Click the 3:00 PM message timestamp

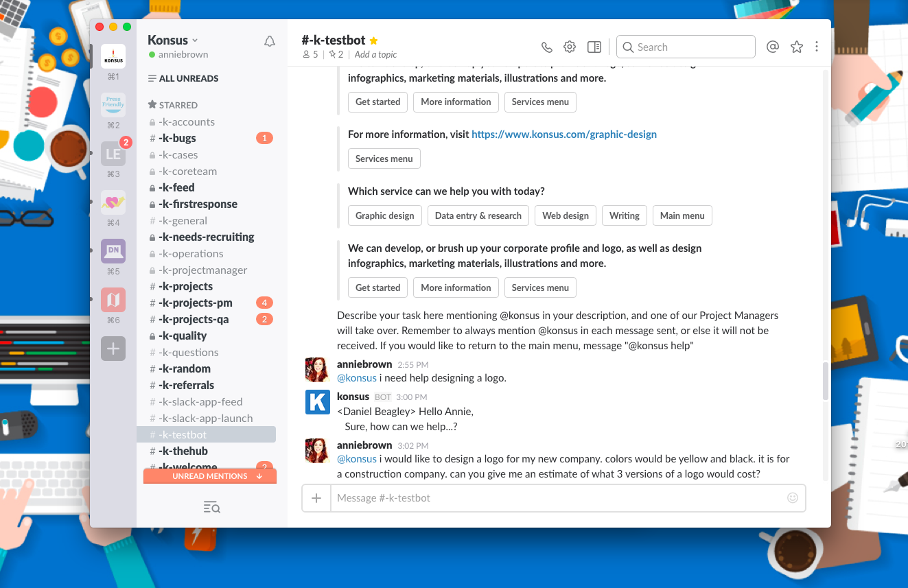[410, 397]
